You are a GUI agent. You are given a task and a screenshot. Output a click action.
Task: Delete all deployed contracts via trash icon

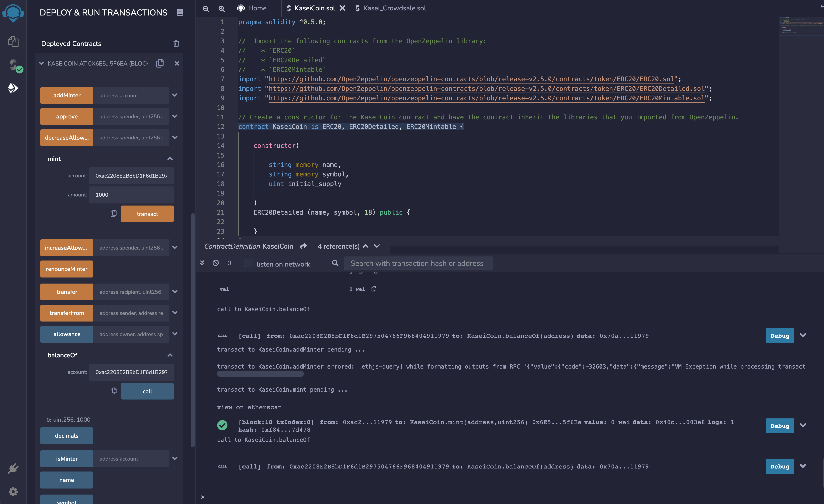(176, 43)
